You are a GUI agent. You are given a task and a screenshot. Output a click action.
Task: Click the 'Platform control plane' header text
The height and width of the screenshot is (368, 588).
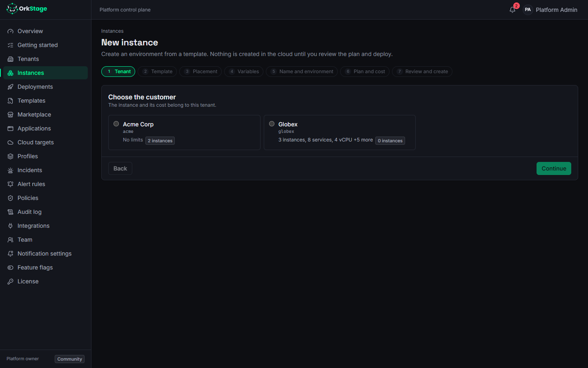point(125,10)
